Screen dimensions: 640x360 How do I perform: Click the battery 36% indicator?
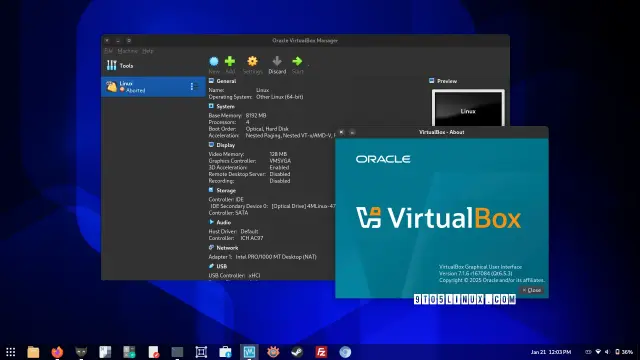[x=624, y=352]
